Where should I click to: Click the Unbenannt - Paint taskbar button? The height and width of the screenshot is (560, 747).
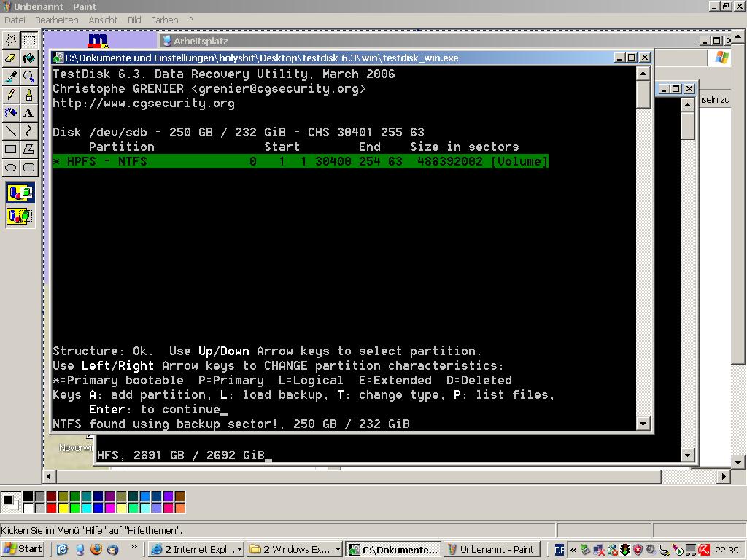(x=492, y=549)
